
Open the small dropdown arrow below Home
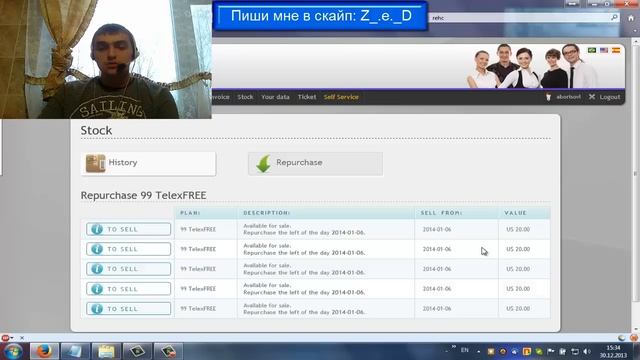635,31
